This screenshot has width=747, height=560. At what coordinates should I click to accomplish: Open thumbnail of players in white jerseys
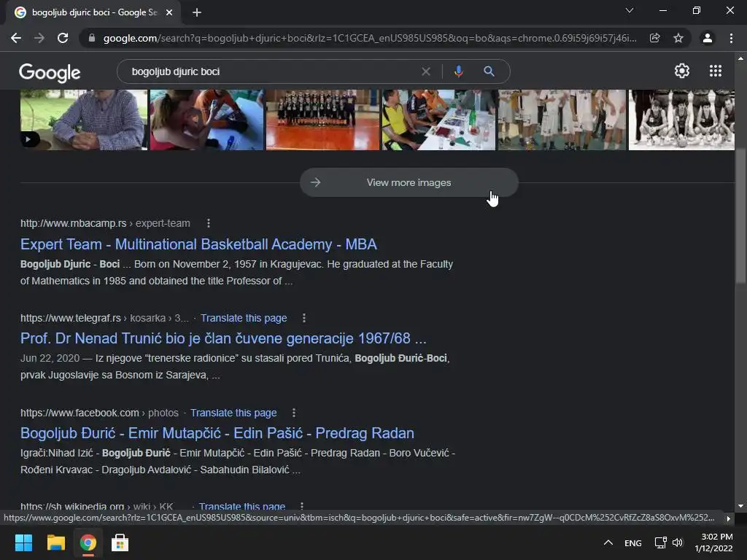562,120
